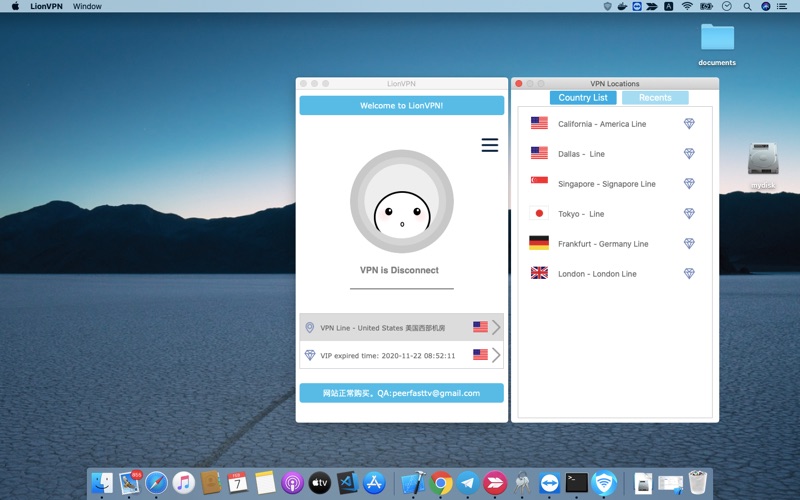Image resolution: width=800 pixels, height=500 pixels.
Task: Click the diamond icon next to Dallas line
Action: [689, 154]
